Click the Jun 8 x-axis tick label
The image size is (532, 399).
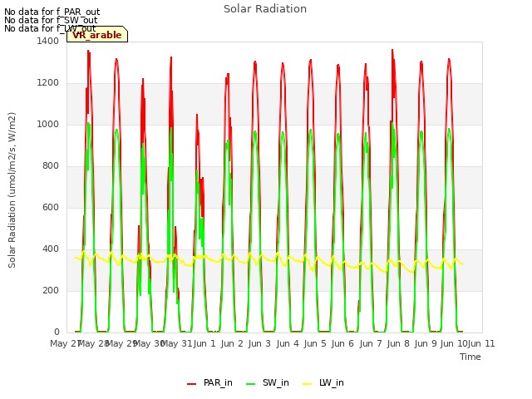398,343
